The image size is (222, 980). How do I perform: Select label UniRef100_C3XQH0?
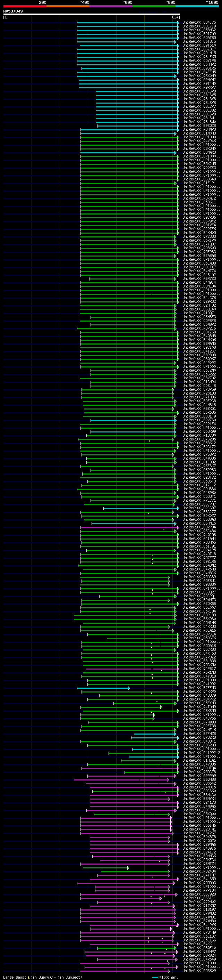coord(199,149)
